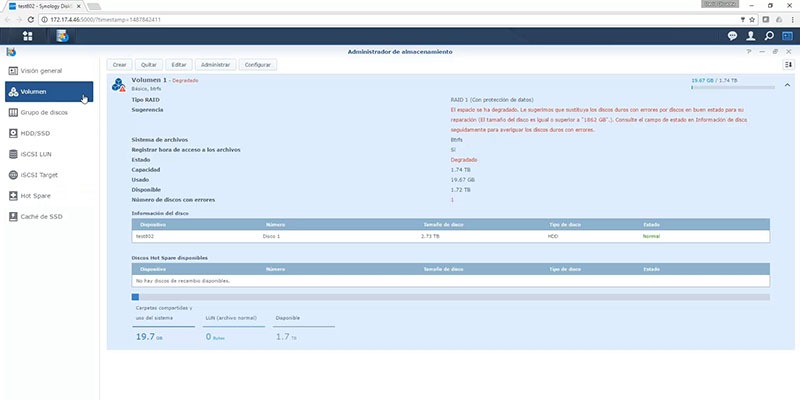This screenshot has width=800, height=400.
Task: Open the user account options icon
Action: 751,36
